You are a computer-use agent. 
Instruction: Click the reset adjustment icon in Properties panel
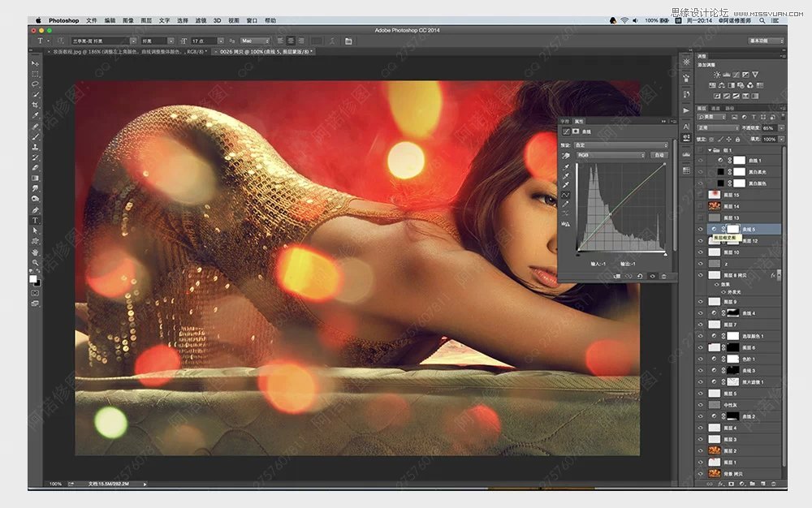(641, 276)
